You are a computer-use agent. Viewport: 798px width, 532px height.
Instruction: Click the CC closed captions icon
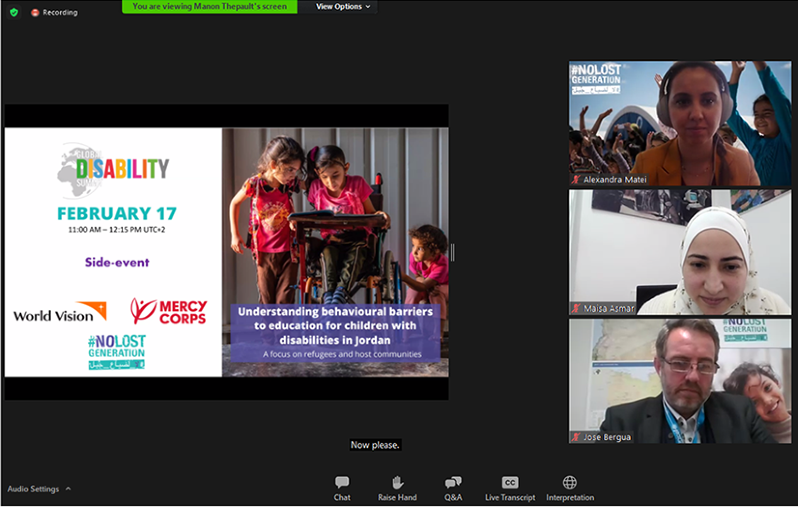(x=510, y=482)
